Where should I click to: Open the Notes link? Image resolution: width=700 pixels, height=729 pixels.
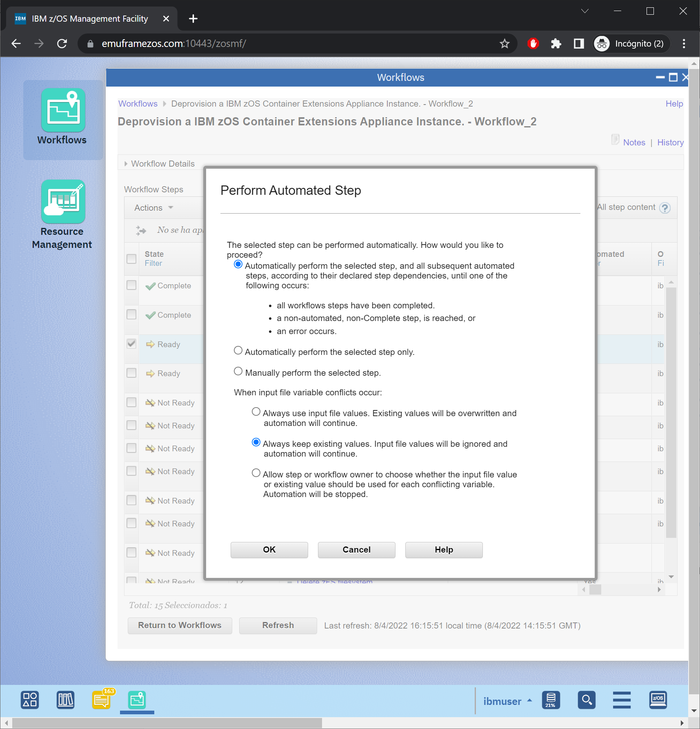click(634, 143)
